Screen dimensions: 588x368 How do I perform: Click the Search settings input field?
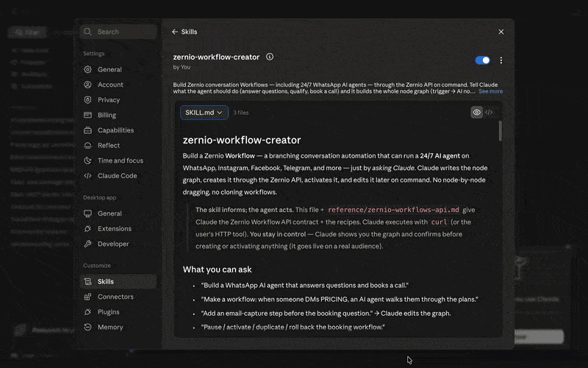pyautogui.click(x=118, y=32)
